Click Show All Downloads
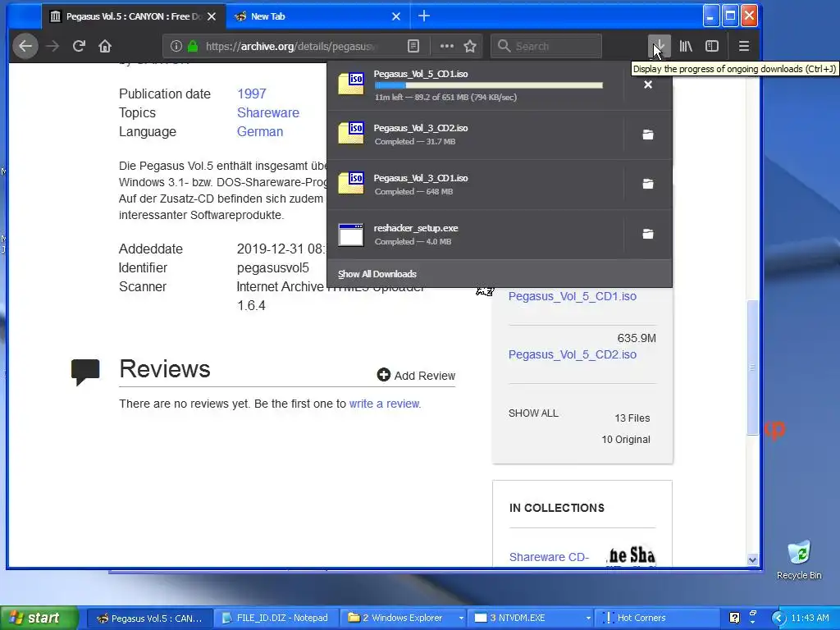This screenshot has width=840, height=630. [377, 274]
